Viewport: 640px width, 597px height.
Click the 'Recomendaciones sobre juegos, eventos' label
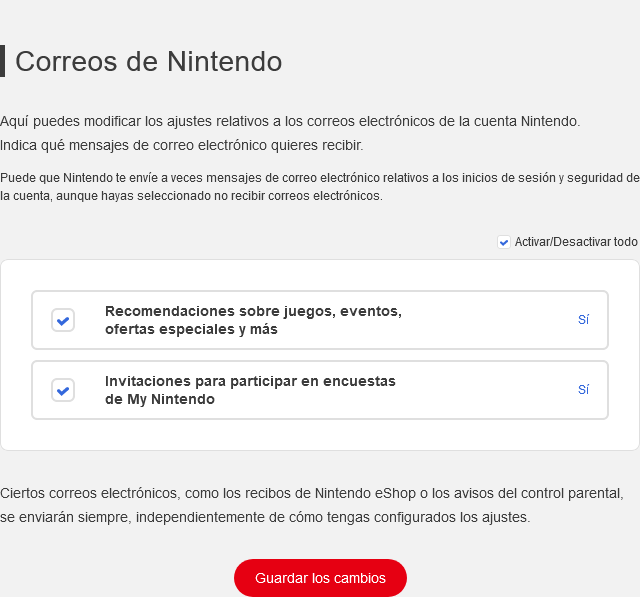(253, 311)
